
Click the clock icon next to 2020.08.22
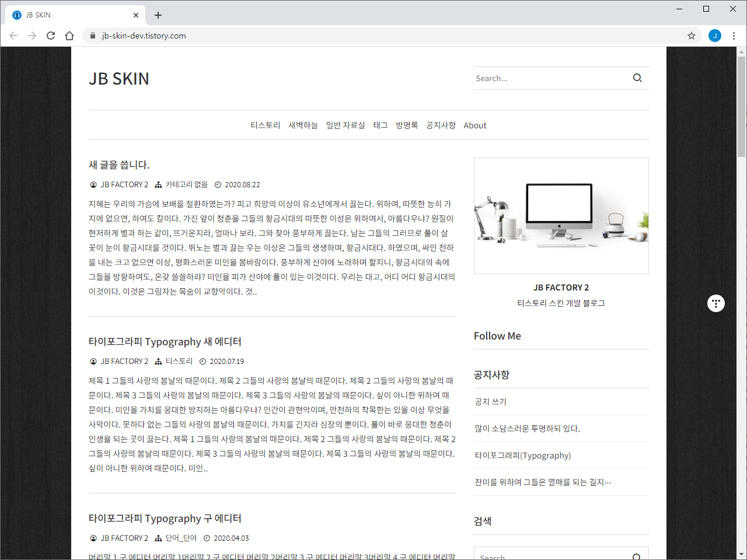click(218, 184)
